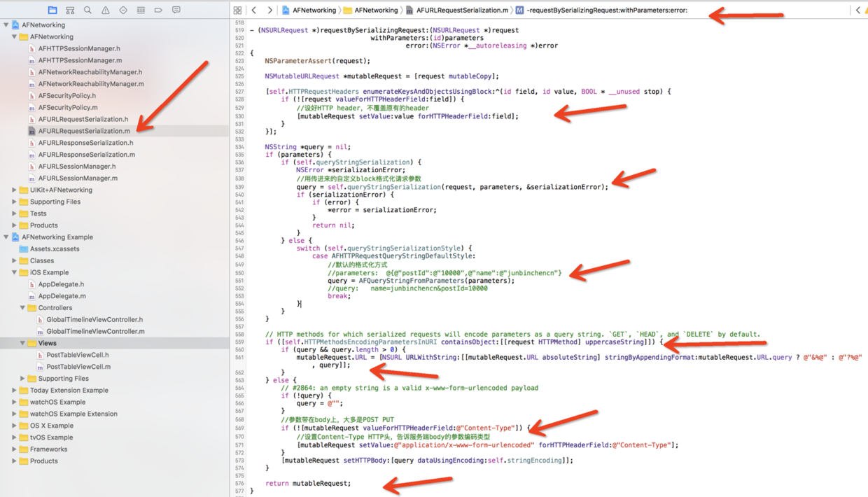Open AFURLRequestSerialization.h
This screenshot has height=497, width=868.
83,119
